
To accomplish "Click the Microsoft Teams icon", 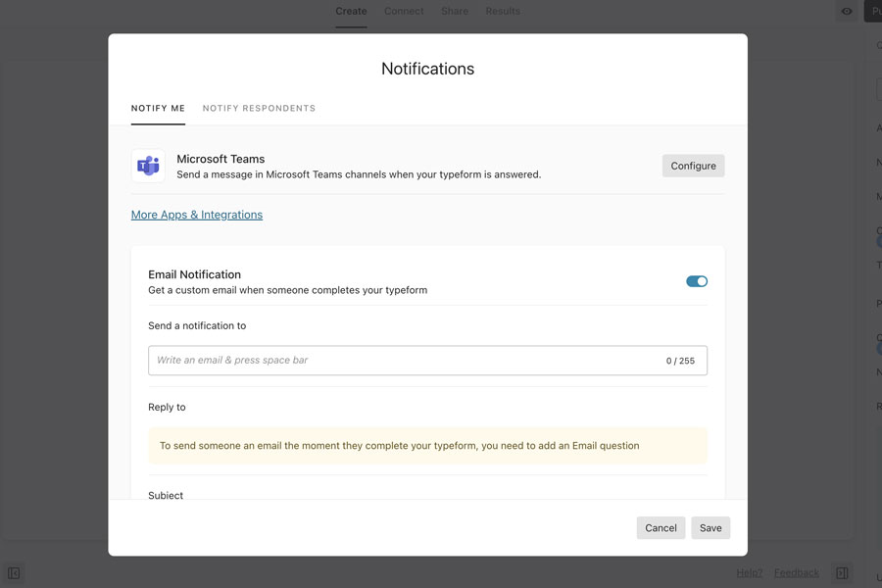I will (148, 166).
